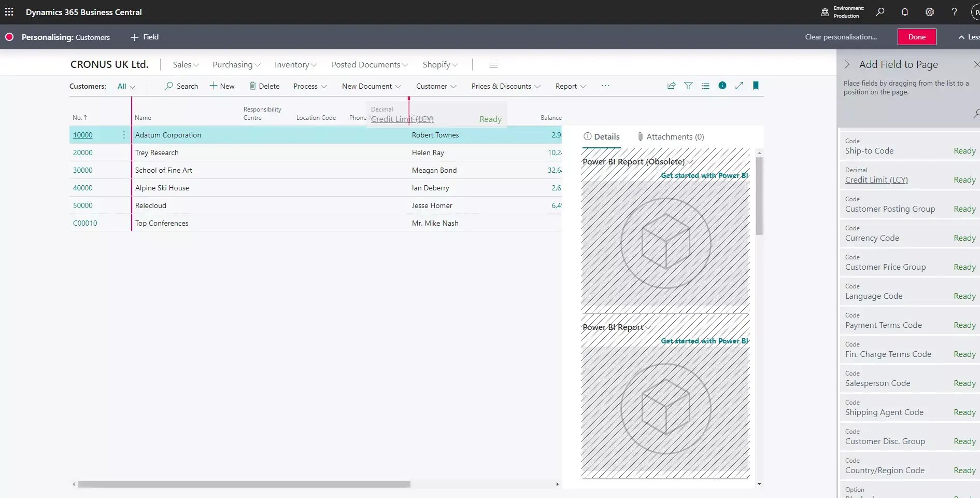
Task: Switch to the Attachments (0) tab
Action: point(671,137)
